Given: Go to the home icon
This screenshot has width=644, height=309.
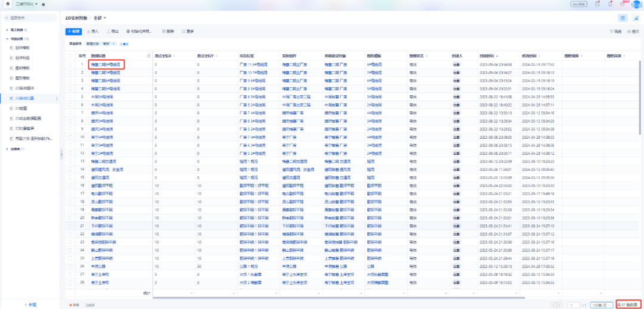Looking at the screenshot, I should pos(7,4).
